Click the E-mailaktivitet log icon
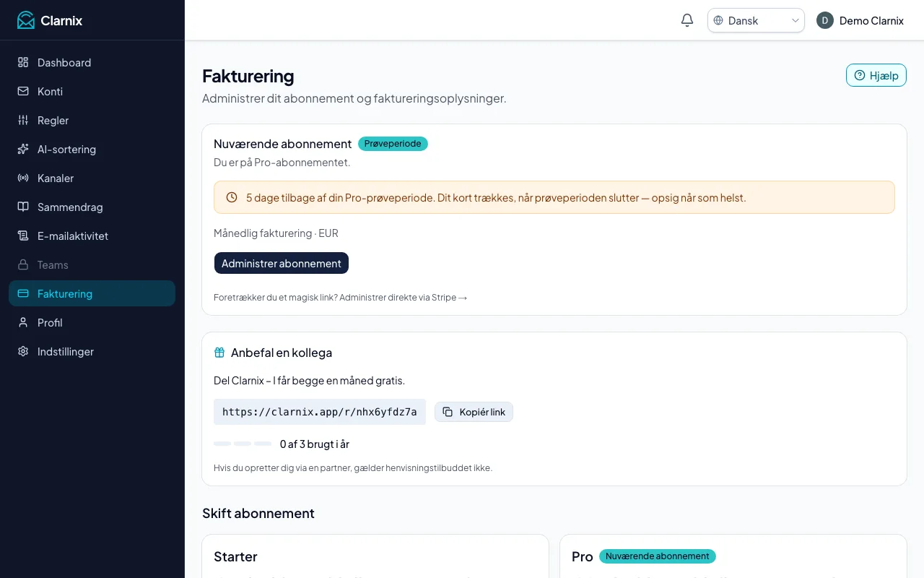The image size is (924, 578). pyautogui.click(x=23, y=236)
